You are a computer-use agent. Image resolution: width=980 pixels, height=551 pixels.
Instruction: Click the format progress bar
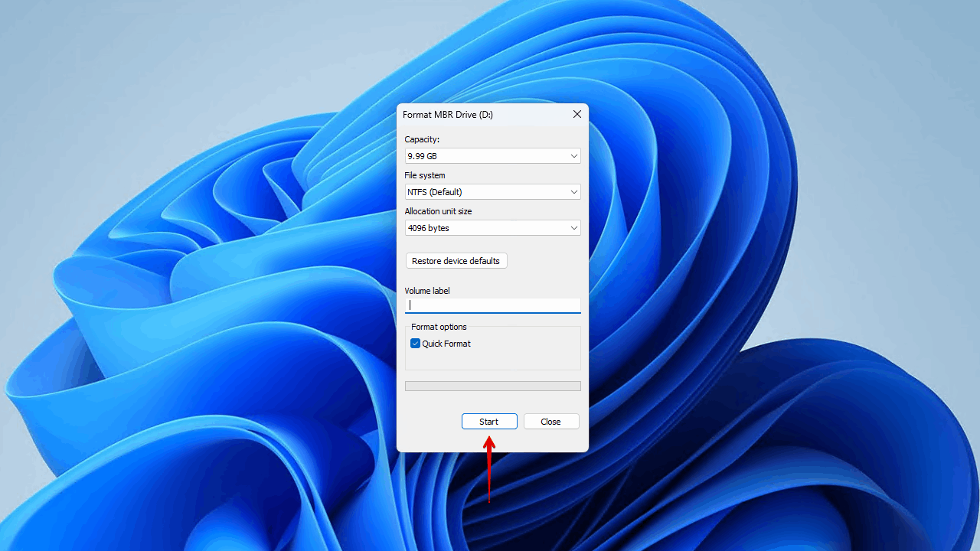(492, 385)
